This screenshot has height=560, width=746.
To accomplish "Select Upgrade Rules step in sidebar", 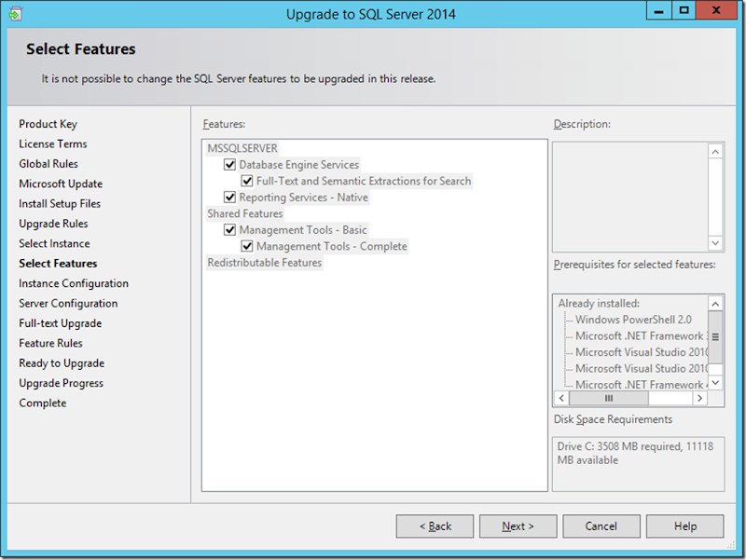I will pos(53,224).
